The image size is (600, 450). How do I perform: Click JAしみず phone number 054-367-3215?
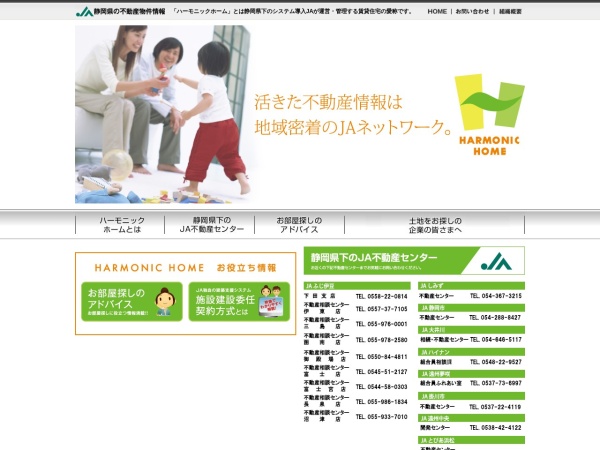[x=496, y=296]
